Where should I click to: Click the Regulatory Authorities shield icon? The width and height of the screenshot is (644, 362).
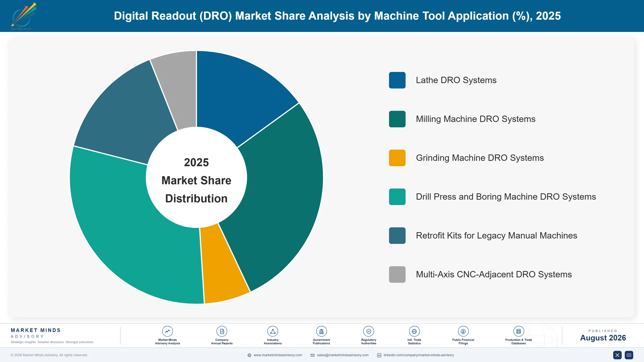(368, 331)
